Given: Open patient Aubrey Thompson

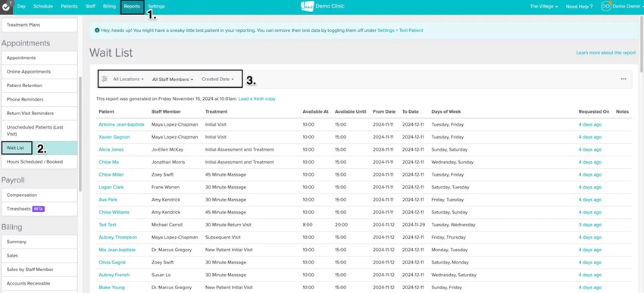Looking at the screenshot, I should coord(118,237).
